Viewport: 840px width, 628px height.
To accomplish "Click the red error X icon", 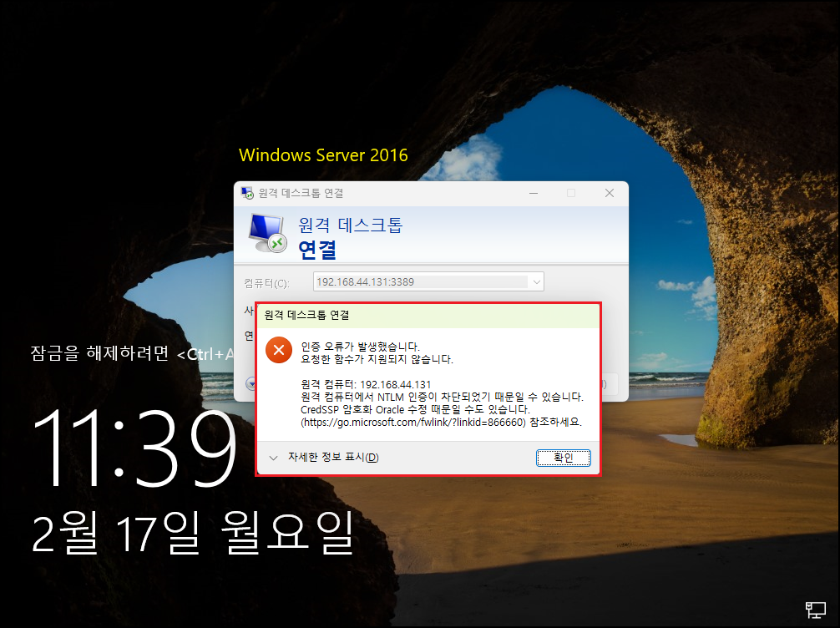I will point(279,350).
